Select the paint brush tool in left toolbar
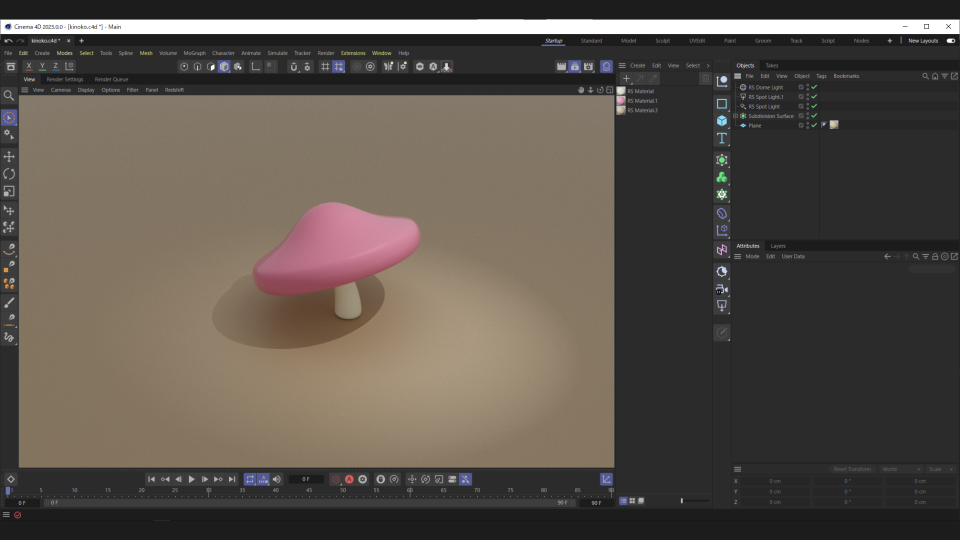Screen dimensions: 960x540 click(9, 303)
